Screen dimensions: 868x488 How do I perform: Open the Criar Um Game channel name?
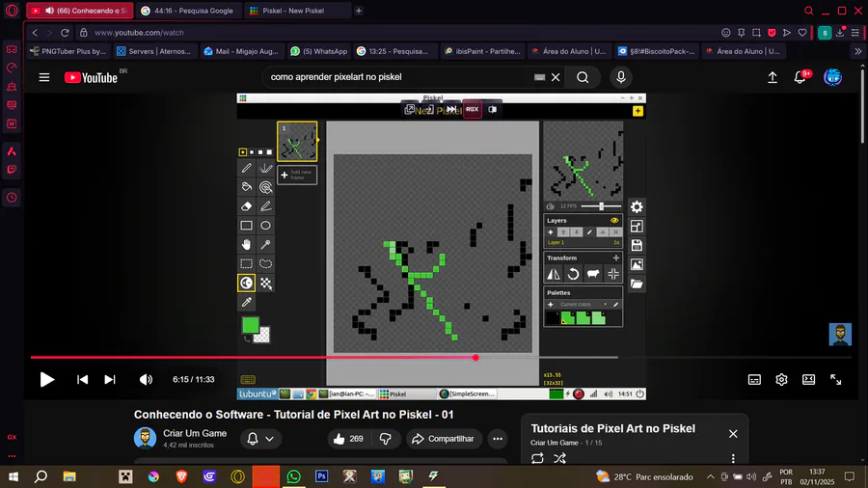tap(195, 433)
